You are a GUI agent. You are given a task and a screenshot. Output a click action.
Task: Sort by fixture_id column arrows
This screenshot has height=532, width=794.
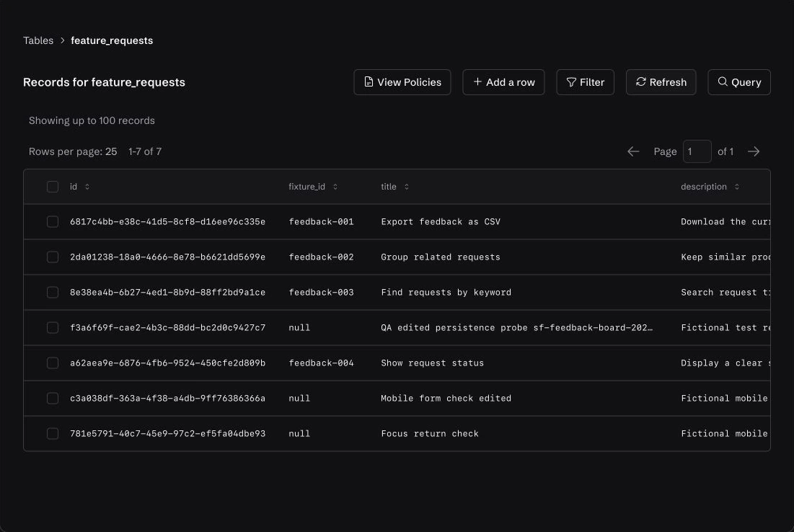pos(335,187)
